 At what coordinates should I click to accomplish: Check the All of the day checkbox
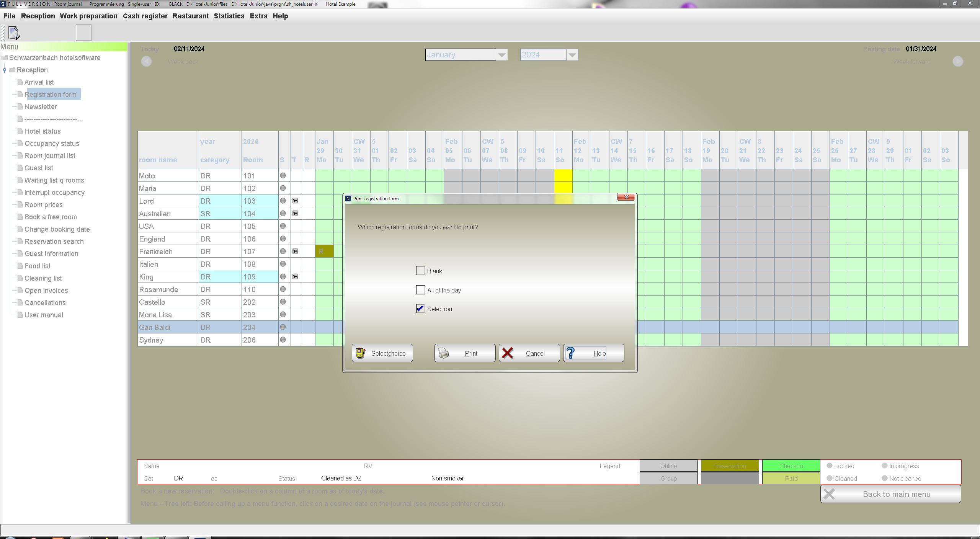[420, 290]
